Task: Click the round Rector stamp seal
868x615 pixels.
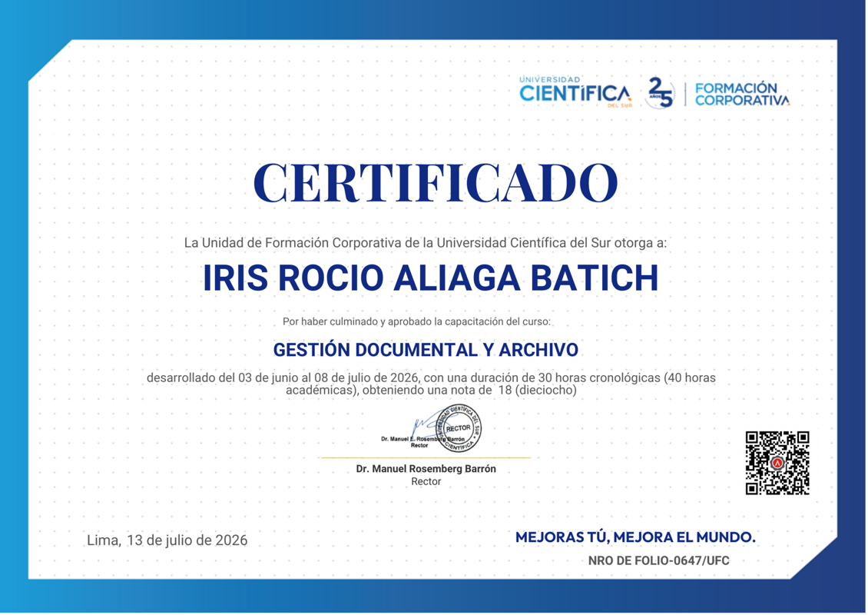Action: [x=459, y=428]
